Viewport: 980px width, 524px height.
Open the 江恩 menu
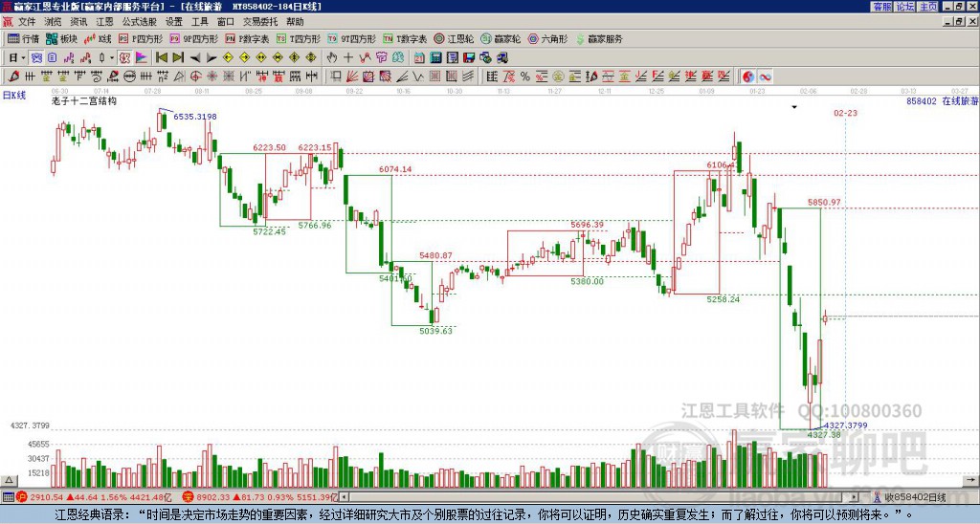(104, 22)
